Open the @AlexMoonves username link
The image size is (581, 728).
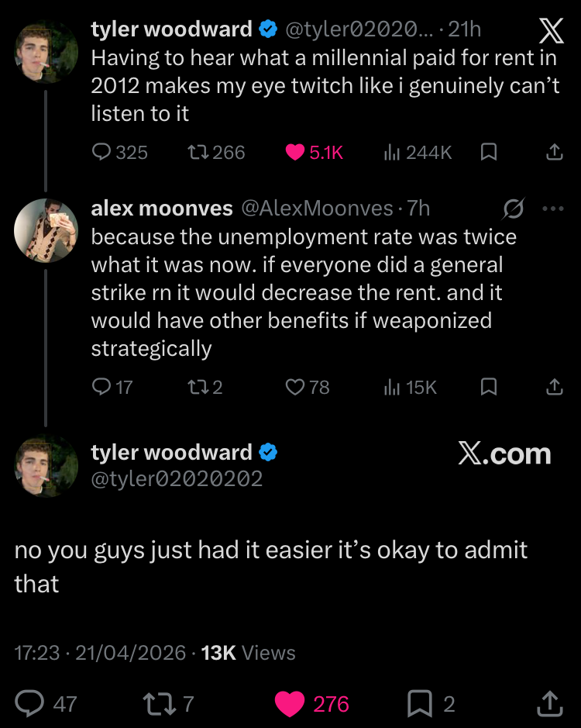318,209
